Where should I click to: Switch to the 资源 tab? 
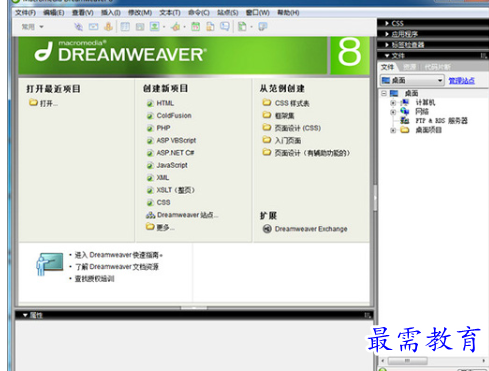pyautogui.click(x=409, y=67)
